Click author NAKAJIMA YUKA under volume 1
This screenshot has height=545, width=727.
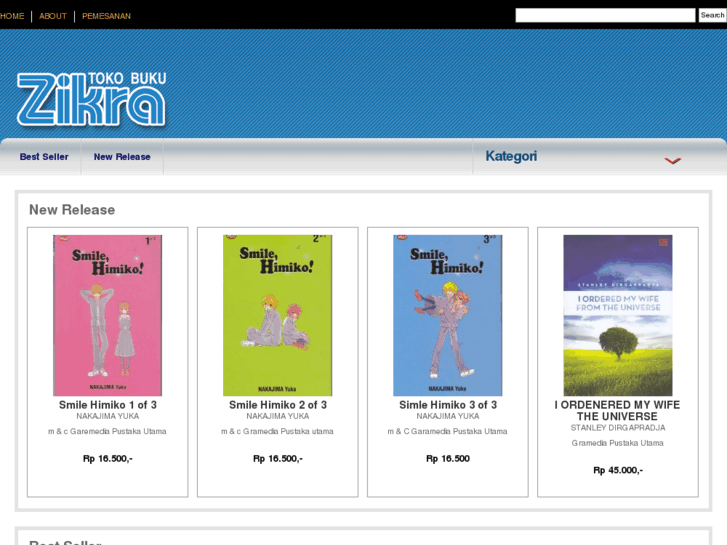[108, 417]
